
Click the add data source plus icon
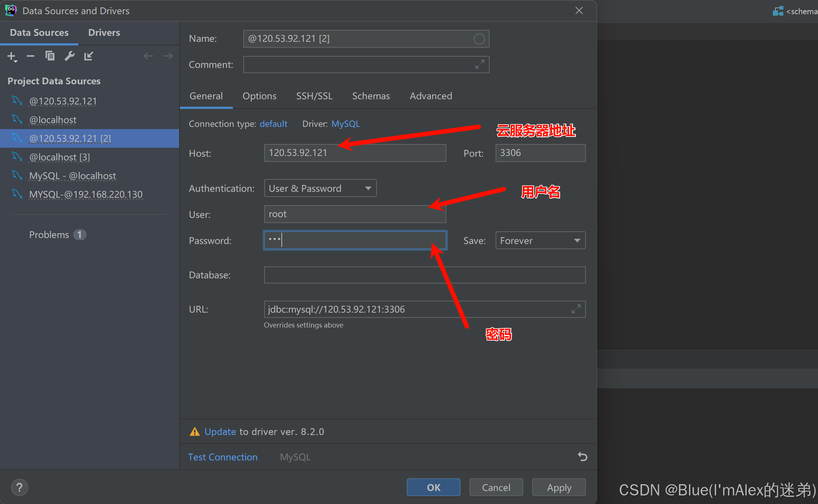click(12, 56)
